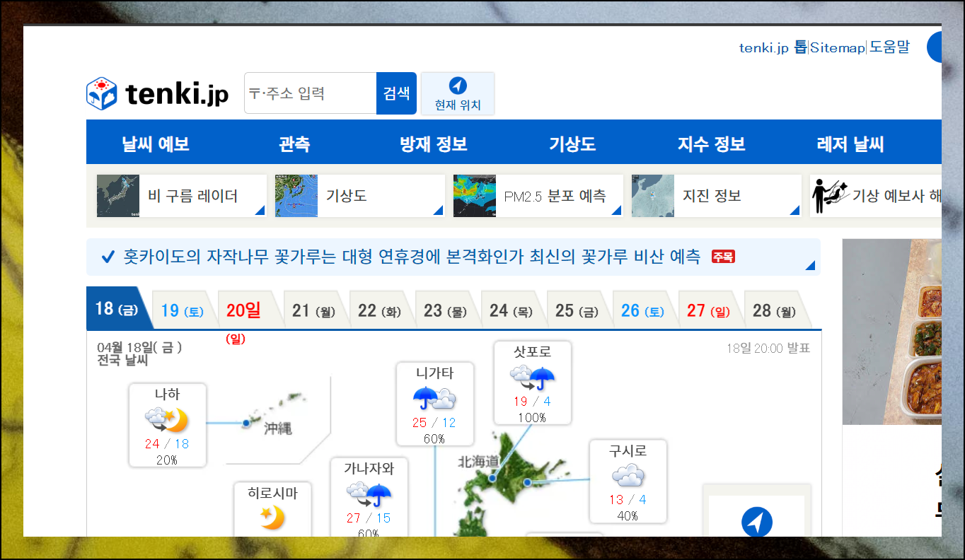Click the 니가타 umbrella weather icon
The width and height of the screenshot is (965, 560).
click(x=434, y=399)
